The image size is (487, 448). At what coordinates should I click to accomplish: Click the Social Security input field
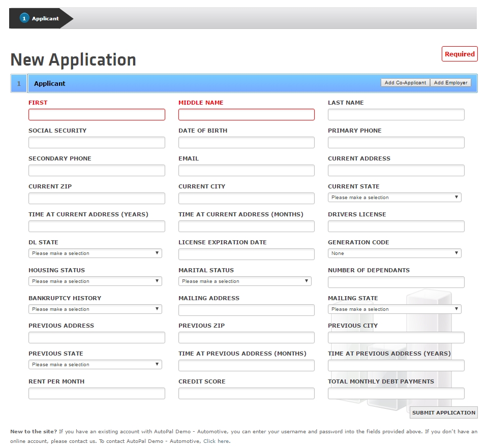97,142
